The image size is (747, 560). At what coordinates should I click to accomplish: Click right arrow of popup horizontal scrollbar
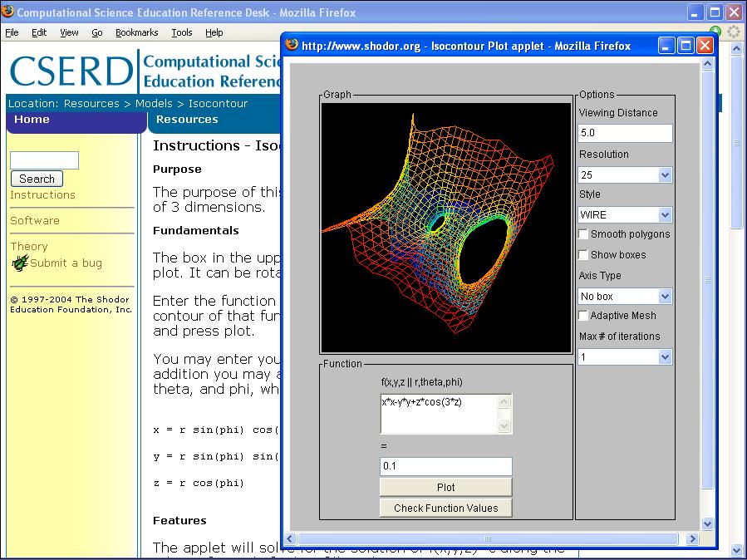[x=692, y=538]
